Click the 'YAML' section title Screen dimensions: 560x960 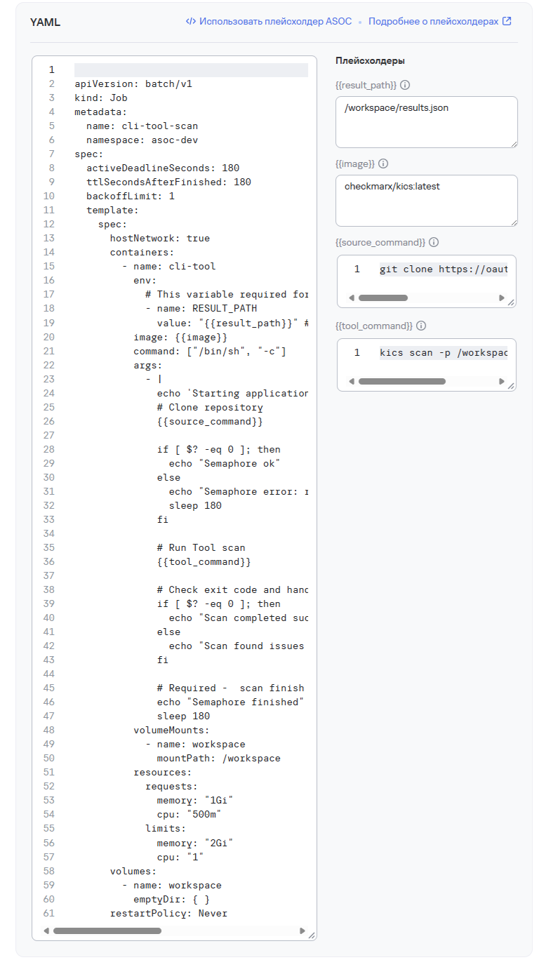click(x=45, y=22)
